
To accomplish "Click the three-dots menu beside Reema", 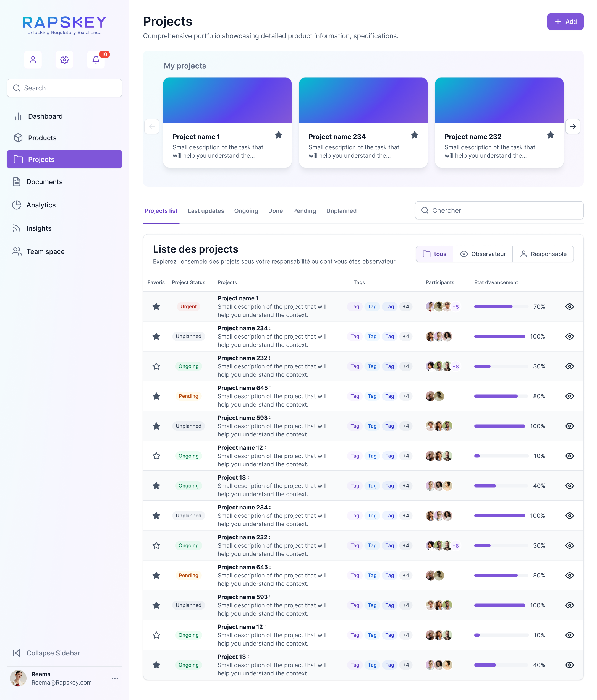I will (x=115, y=678).
